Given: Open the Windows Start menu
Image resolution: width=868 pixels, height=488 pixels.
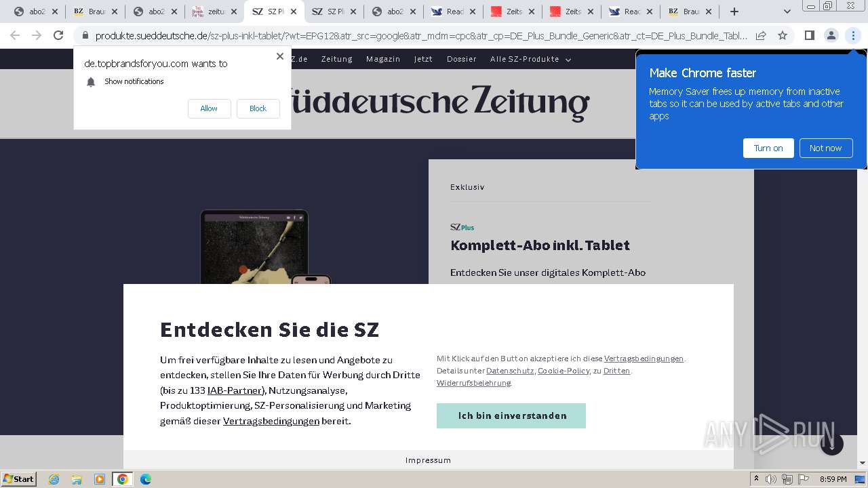Looking at the screenshot, I should (19, 479).
